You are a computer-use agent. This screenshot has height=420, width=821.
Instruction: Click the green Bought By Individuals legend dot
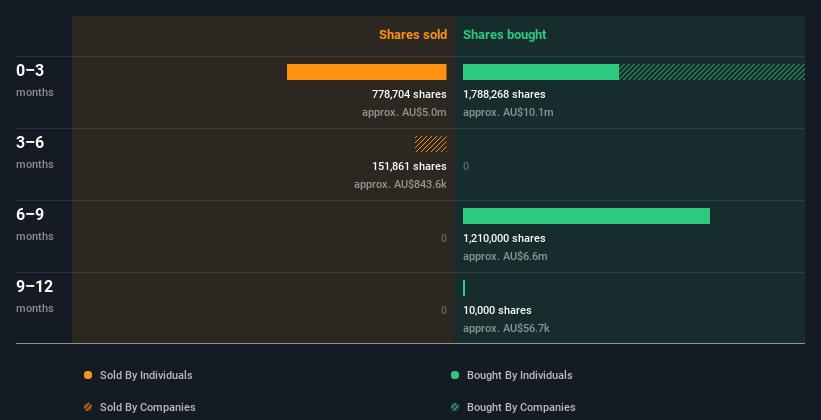455,375
